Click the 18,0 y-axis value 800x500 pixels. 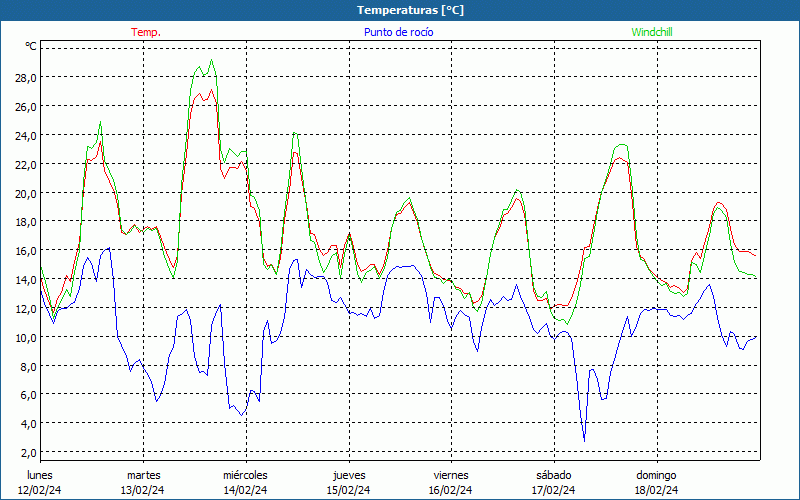point(26,222)
